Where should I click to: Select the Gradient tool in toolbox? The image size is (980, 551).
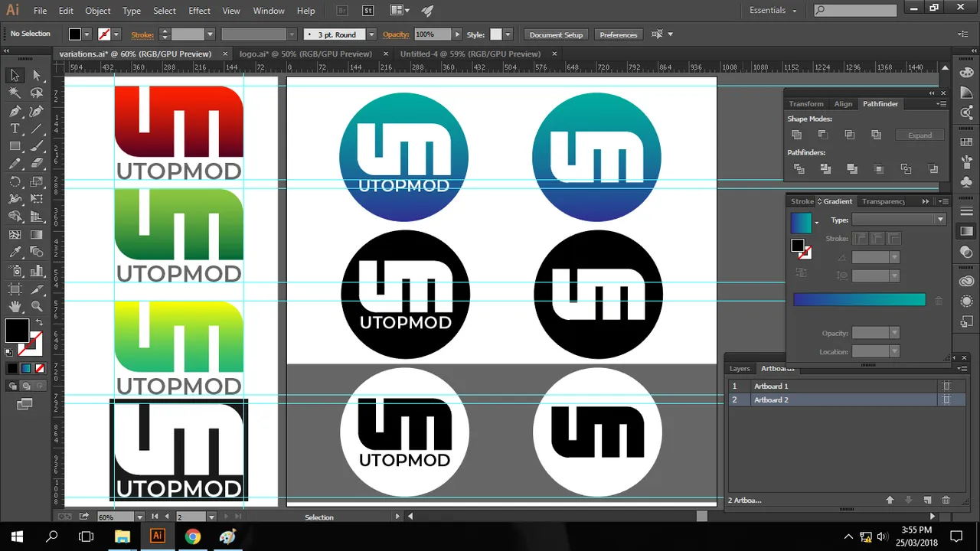(36, 235)
